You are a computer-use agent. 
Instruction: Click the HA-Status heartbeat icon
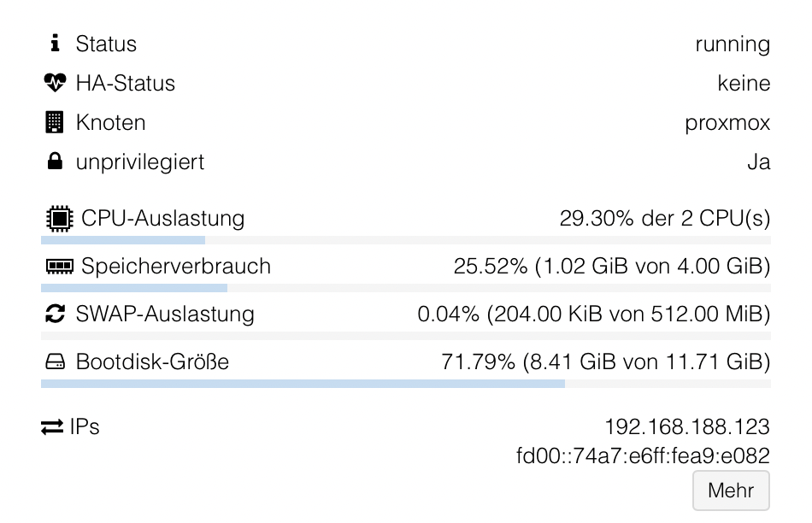[x=55, y=84]
